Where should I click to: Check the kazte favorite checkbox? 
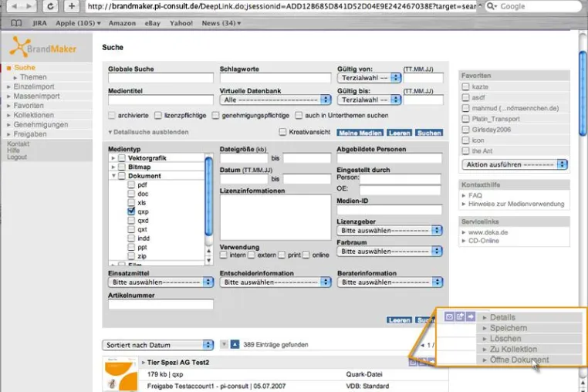click(x=465, y=86)
